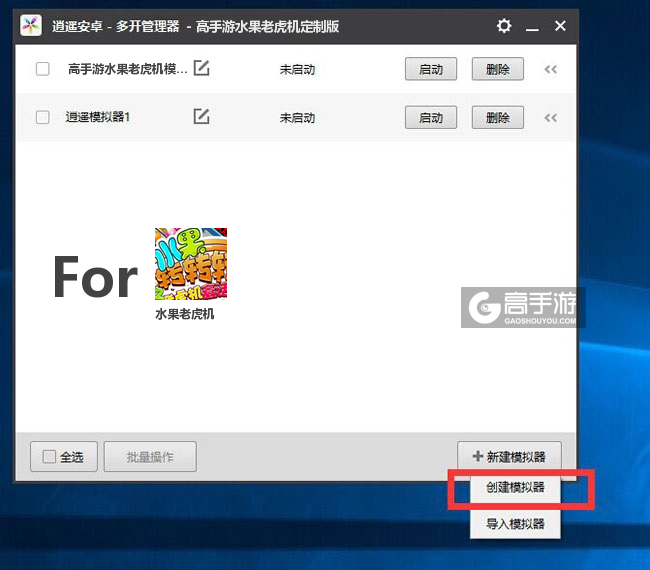Expand 逍遥模拟器1 row double-chevron

[x=550, y=118]
